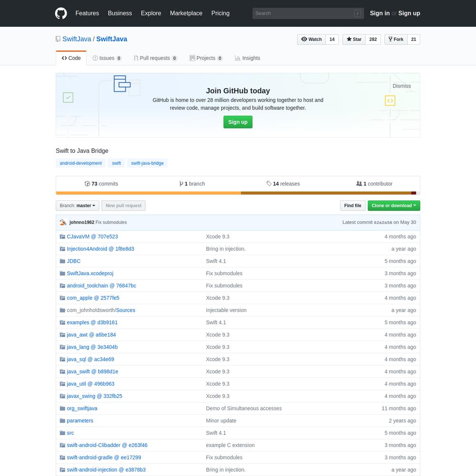View the 282 stargazers count
The image size is (476, 476).
click(373, 40)
